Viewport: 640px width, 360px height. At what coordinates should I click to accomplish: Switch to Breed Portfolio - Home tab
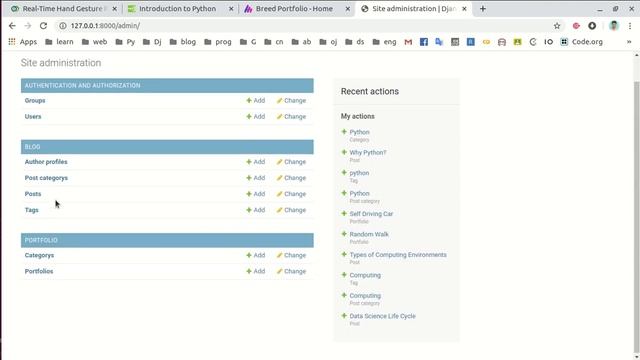coord(297,9)
